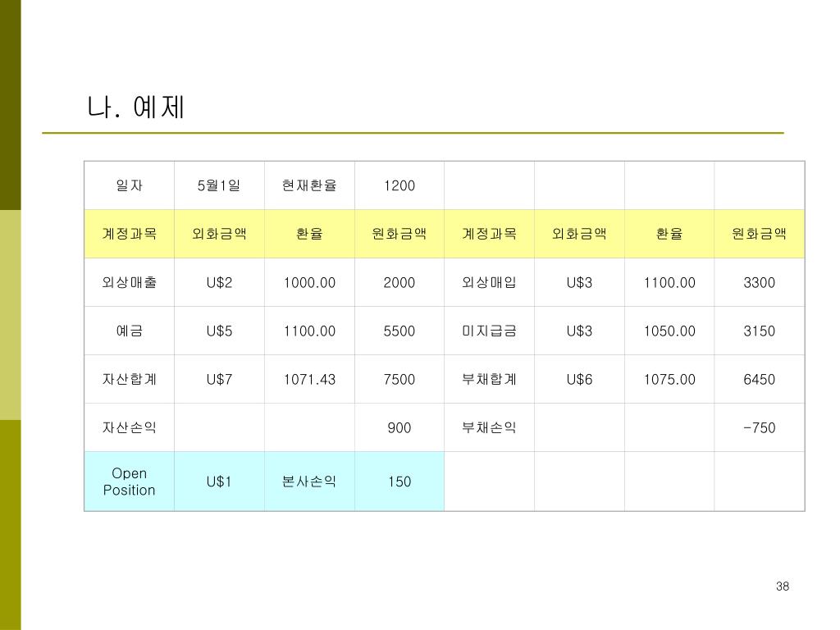
Task: Click the Open Position cell
Action: point(129,482)
